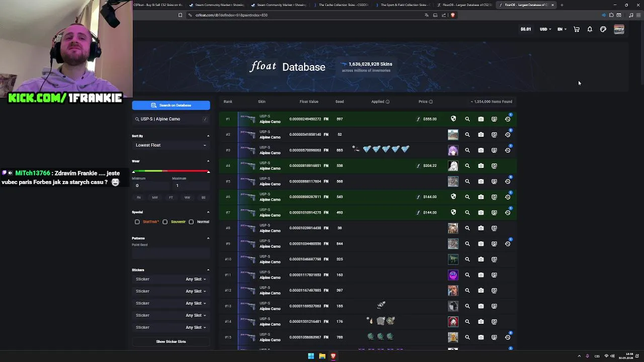Open the EN language dropdown
Image resolution: width=644 pixels, height=362 pixels.
[561, 29]
